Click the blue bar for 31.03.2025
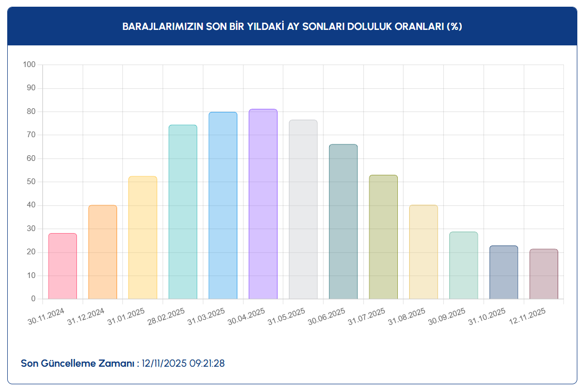 pos(223,206)
